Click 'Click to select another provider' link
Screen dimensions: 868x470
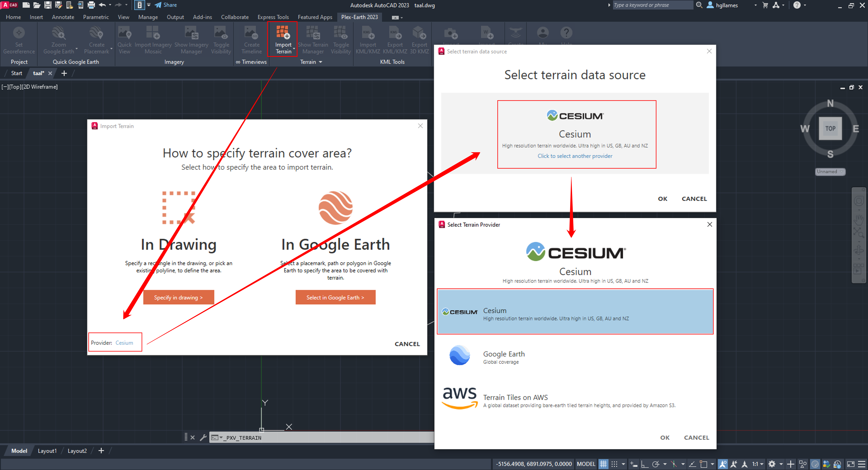[x=575, y=156]
